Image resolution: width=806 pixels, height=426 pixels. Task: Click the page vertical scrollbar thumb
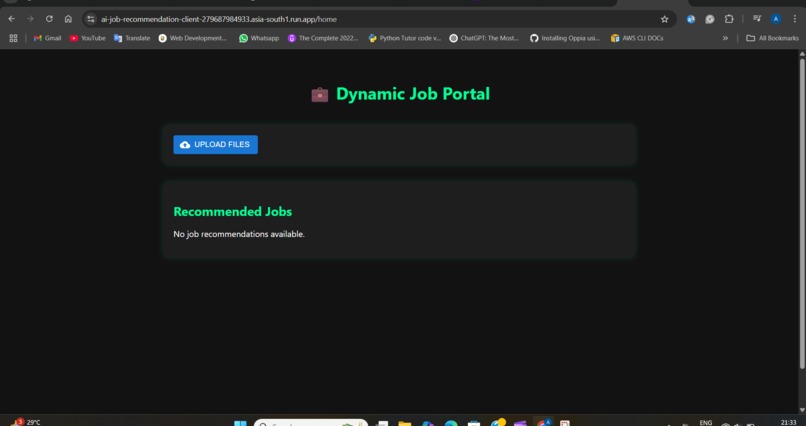tap(802, 213)
